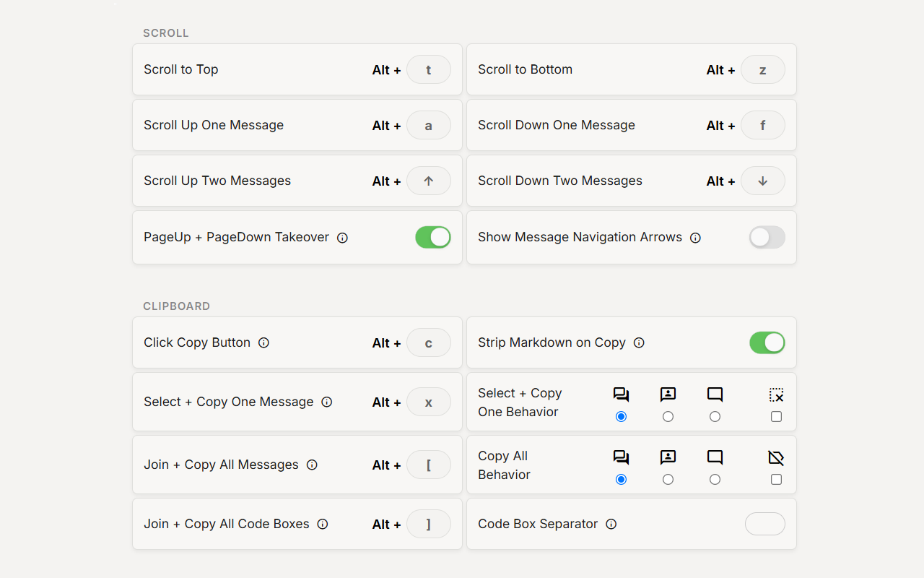
Task: Click info icon beside Code Box Separator
Action: [x=611, y=525]
